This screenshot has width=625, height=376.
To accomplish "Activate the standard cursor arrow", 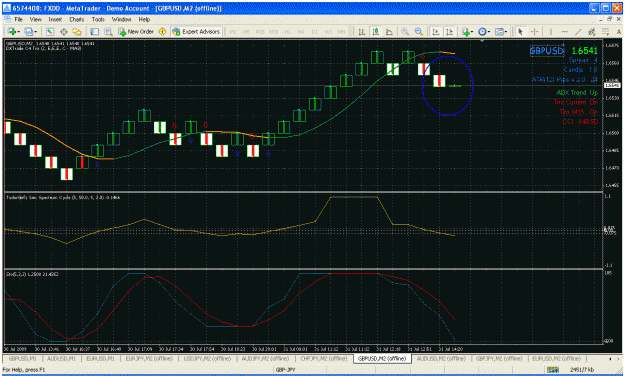I will 520,31.
